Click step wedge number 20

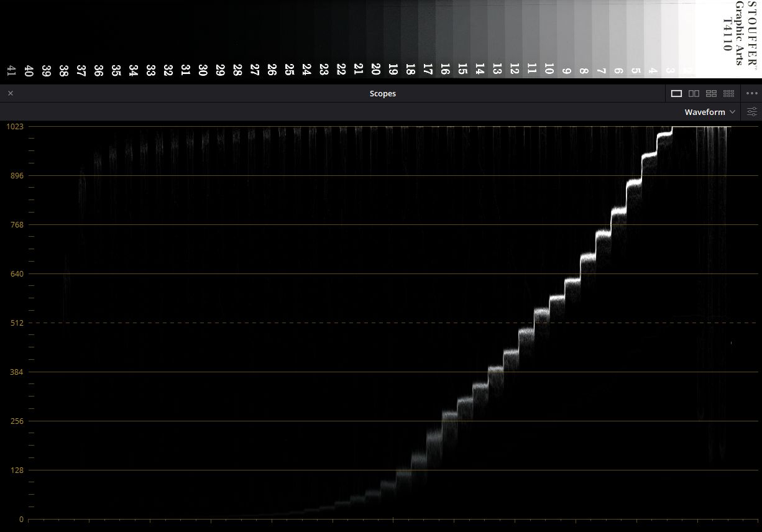click(375, 69)
